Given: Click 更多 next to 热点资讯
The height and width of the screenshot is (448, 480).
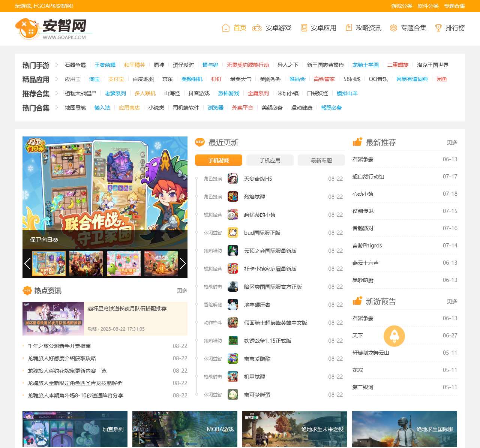Looking at the screenshot, I should pyautogui.click(x=182, y=291).
